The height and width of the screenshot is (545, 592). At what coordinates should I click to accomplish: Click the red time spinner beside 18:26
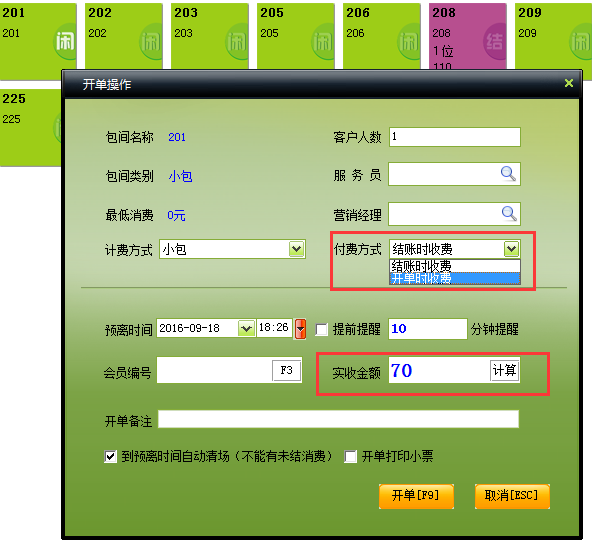301,329
